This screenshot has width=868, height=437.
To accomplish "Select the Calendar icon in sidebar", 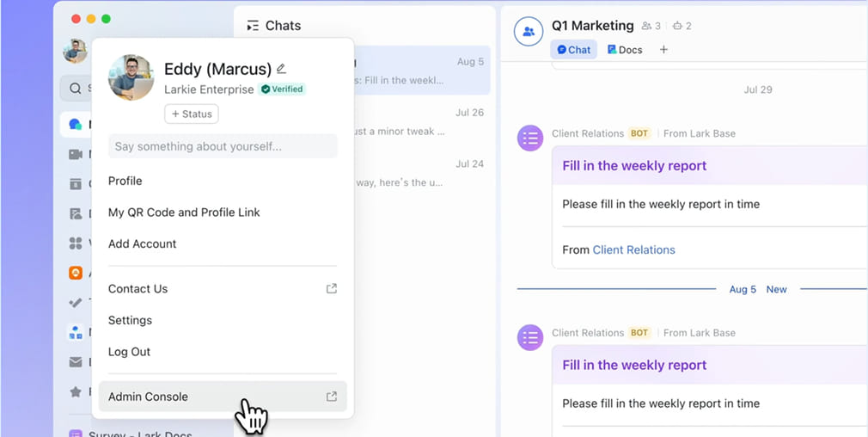I will tap(76, 184).
